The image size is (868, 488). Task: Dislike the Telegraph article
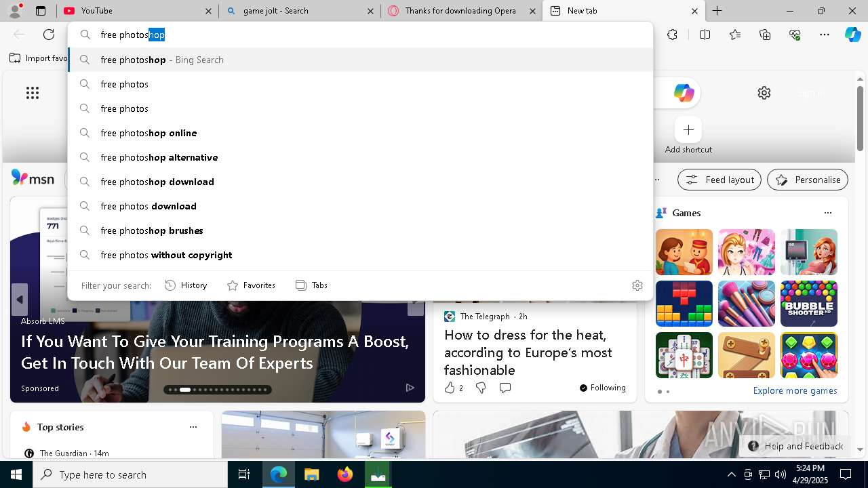pyautogui.click(x=481, y=388)
